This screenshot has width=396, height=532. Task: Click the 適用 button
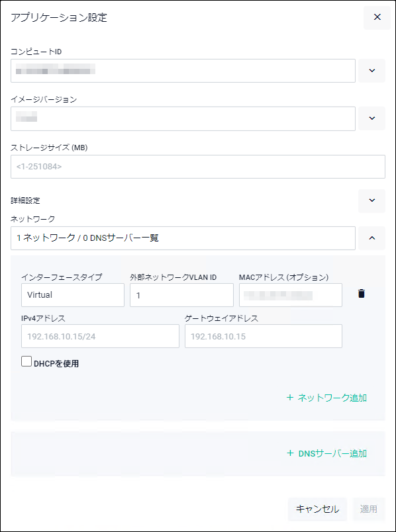point(369,510)
